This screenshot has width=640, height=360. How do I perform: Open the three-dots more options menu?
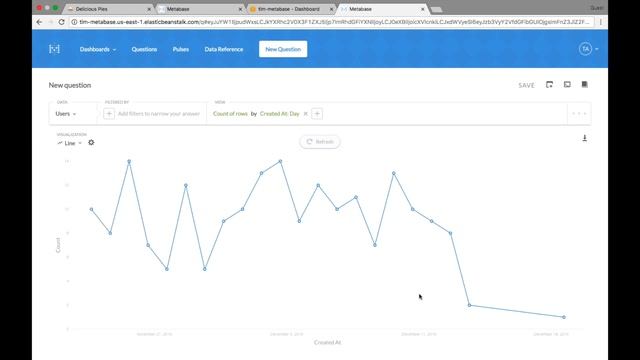click(579, 113)
